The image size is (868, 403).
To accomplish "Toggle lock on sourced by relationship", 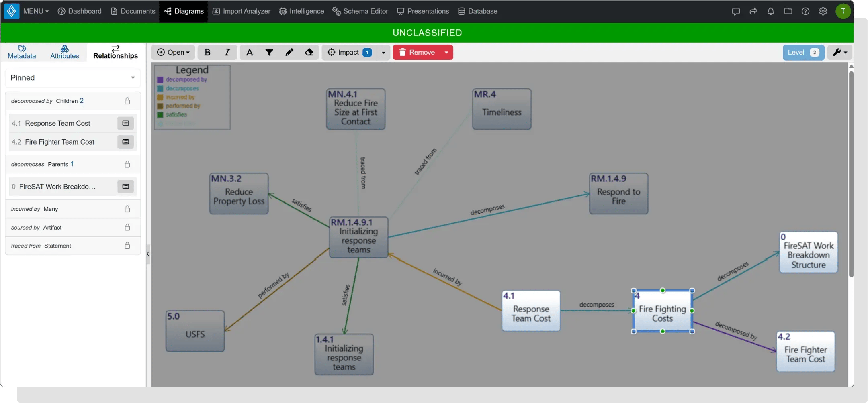I will [x=127, y=227].
